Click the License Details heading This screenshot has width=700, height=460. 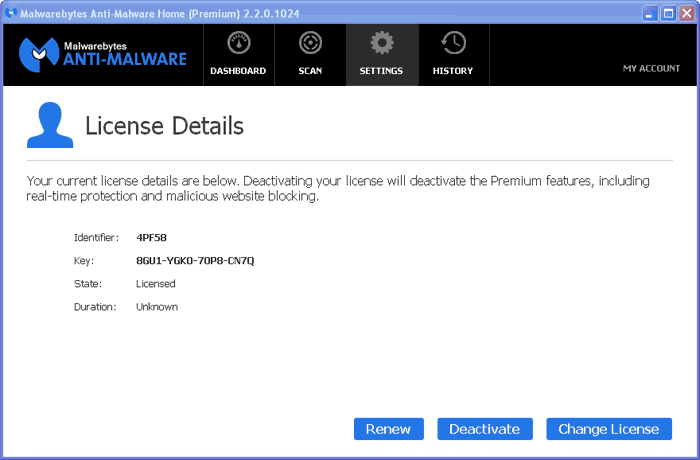(x=164, y=125)
